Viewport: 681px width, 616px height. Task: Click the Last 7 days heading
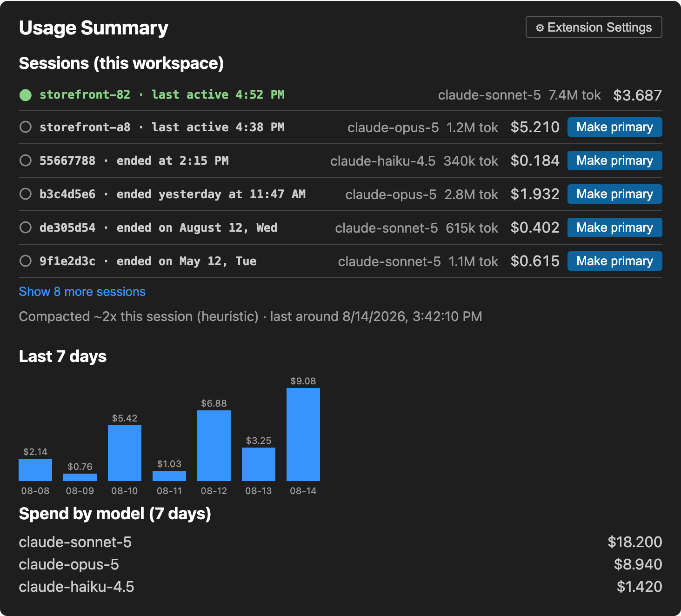click(x=63, y=356)
